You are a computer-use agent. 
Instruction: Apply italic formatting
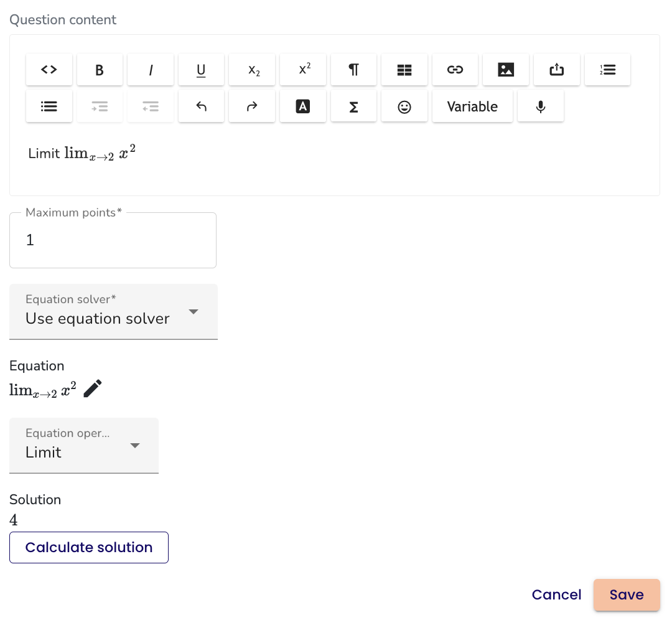(151, 70)
